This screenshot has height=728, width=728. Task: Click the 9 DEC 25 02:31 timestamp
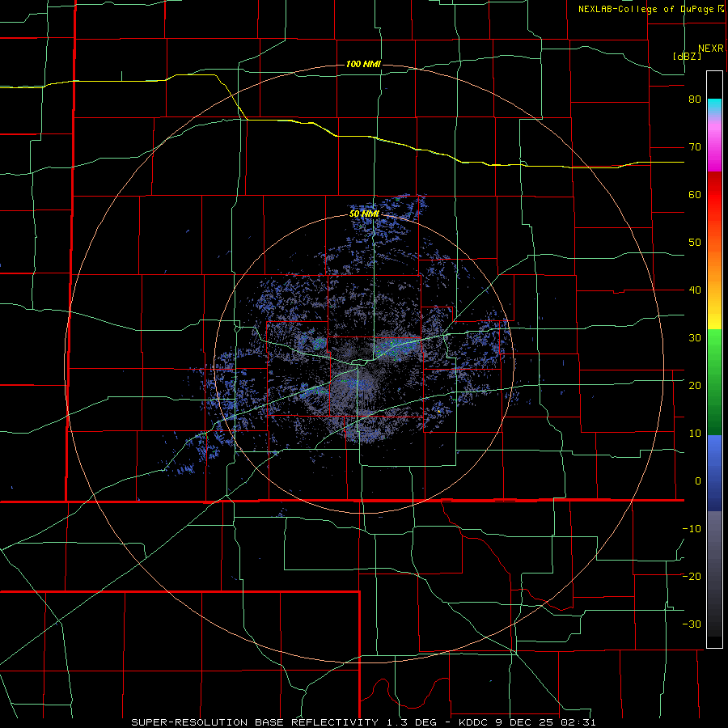point(547,722)
